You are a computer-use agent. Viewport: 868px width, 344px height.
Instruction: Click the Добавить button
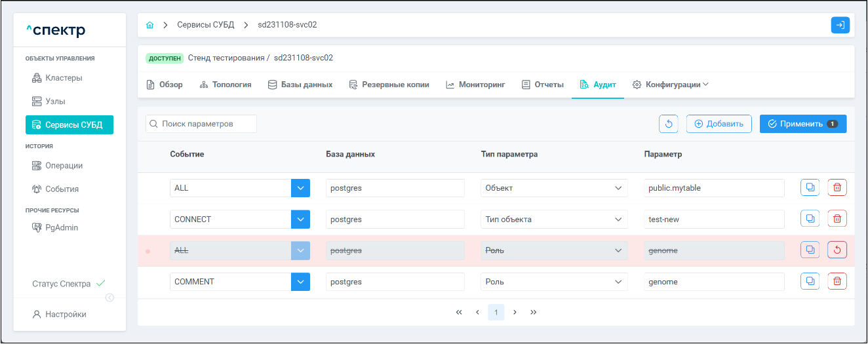pyautogui.click(x=719, y=124)
